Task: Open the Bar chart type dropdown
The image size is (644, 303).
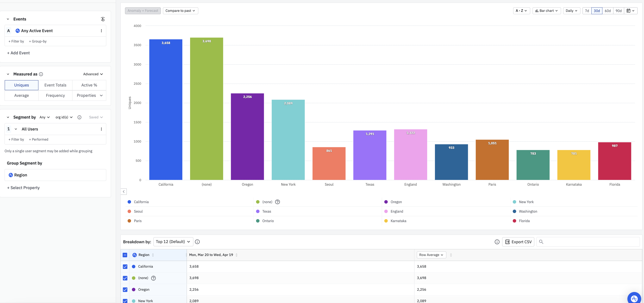Action: [547, 11]
